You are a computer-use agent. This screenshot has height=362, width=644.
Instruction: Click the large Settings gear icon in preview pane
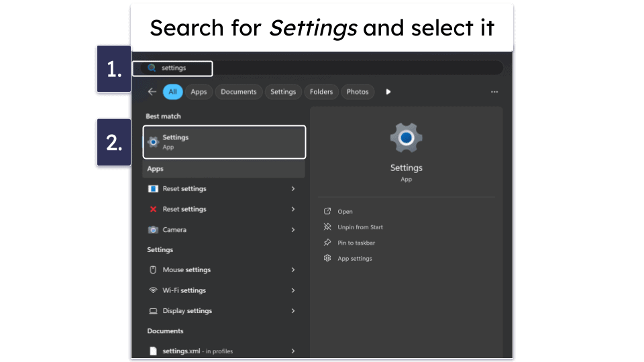[406, 138]
